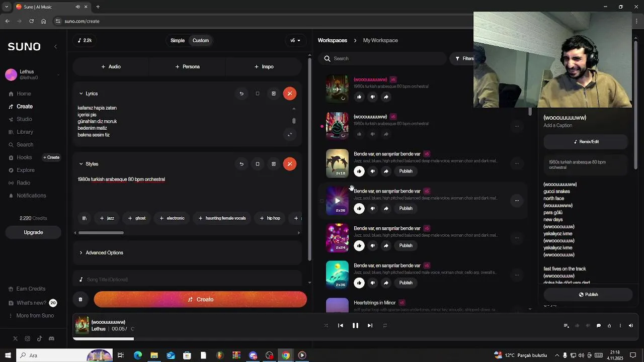Toggle shuffle in the player bar
The width and height of the screenshot is (644, 362).
point(326,326)
